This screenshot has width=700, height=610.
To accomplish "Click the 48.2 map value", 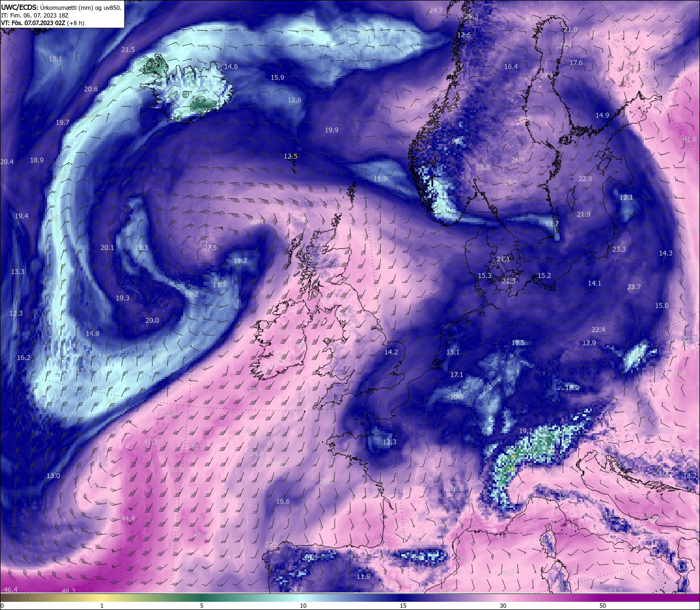I will (x=68, y=591).
